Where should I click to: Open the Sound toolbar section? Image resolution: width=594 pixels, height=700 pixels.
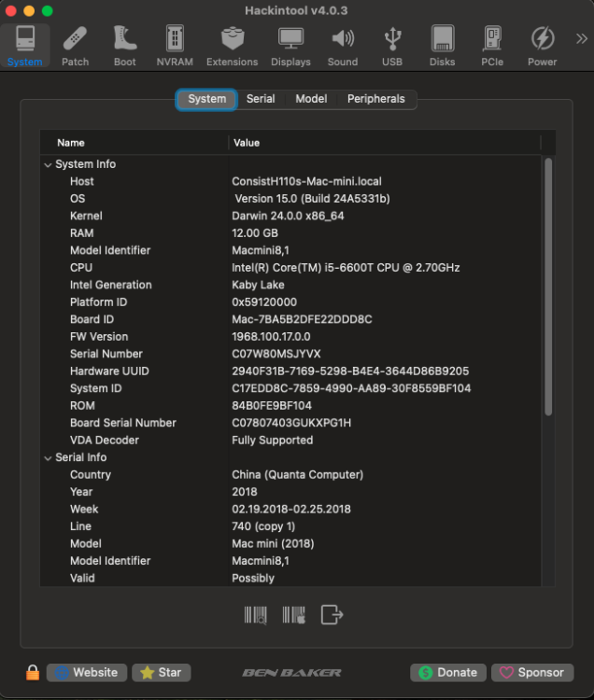point(343,47)
